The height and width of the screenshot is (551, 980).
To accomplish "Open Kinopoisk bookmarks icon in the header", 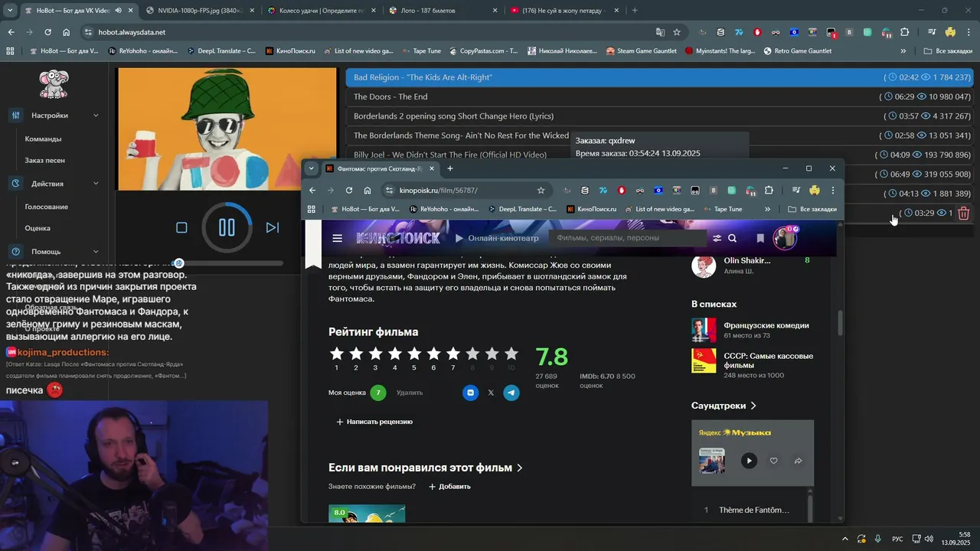I will tap(760, 238).
